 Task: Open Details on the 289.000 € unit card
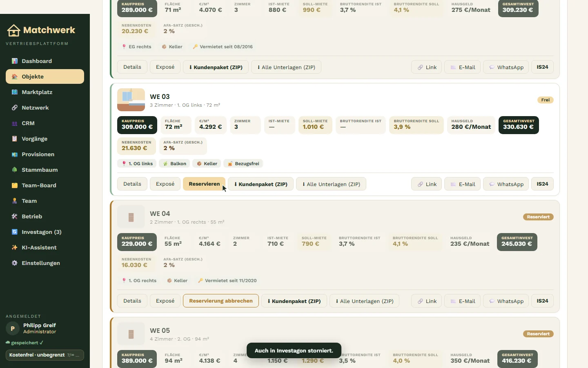click(x=132, y=67)
